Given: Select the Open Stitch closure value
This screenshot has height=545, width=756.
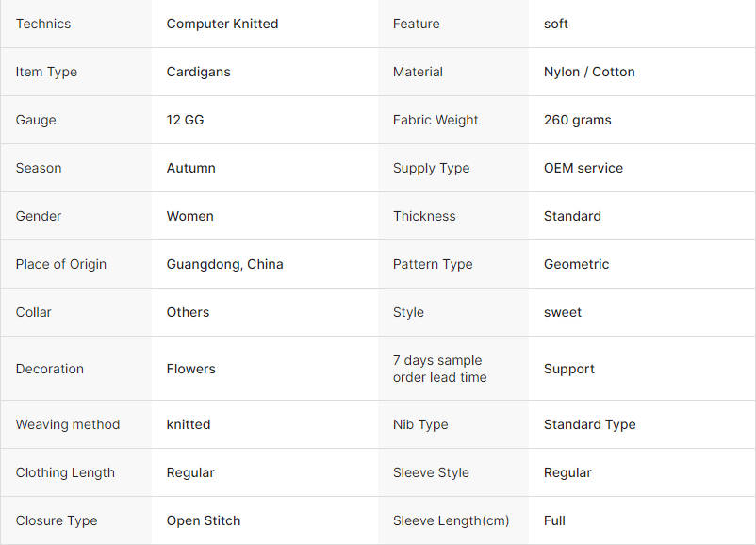Looking at the screenshot, I should 204,520.
